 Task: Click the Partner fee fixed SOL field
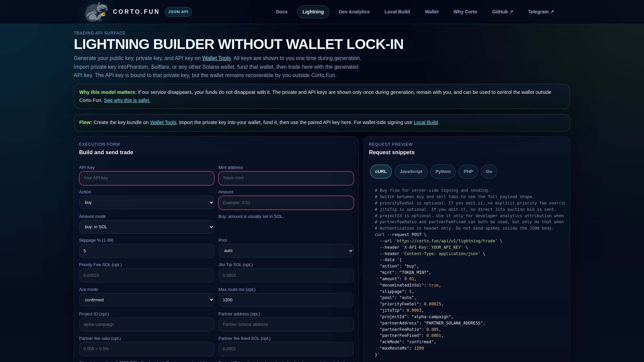(x=286, y=349)
